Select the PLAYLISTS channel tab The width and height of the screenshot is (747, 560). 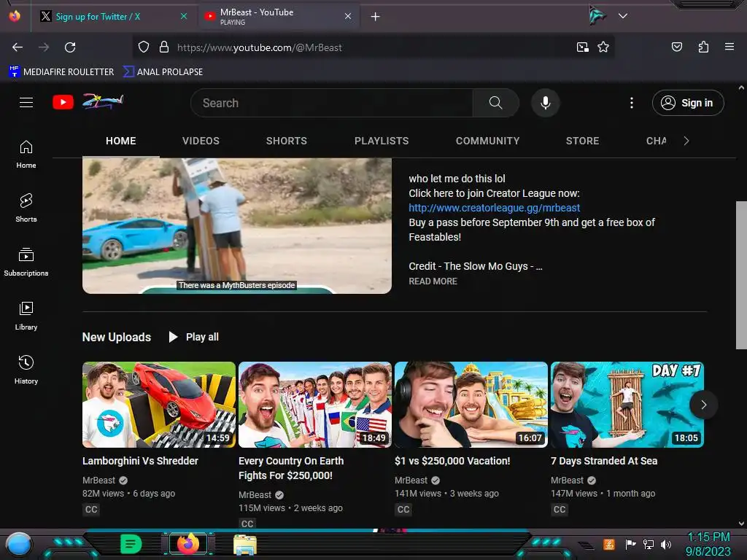coord(382,141)
